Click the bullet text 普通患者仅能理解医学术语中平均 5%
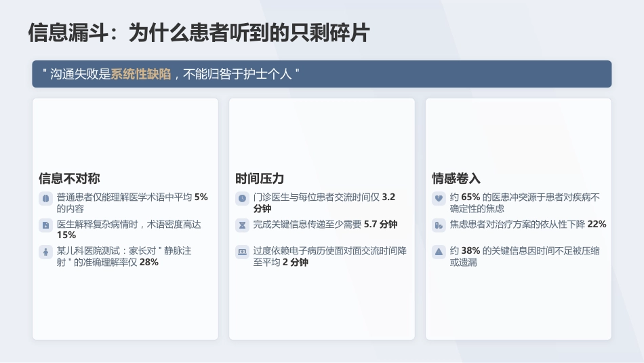644x363 pixels. point(132,203)
